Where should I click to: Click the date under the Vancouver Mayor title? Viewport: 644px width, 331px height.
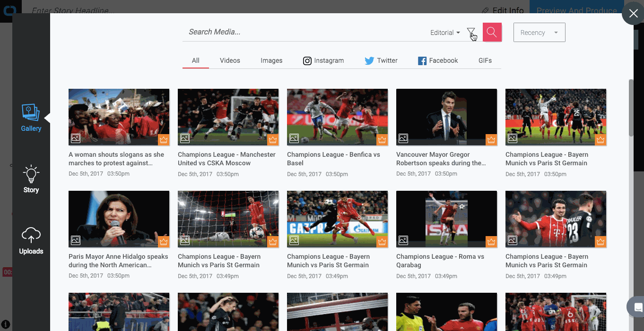426,174
